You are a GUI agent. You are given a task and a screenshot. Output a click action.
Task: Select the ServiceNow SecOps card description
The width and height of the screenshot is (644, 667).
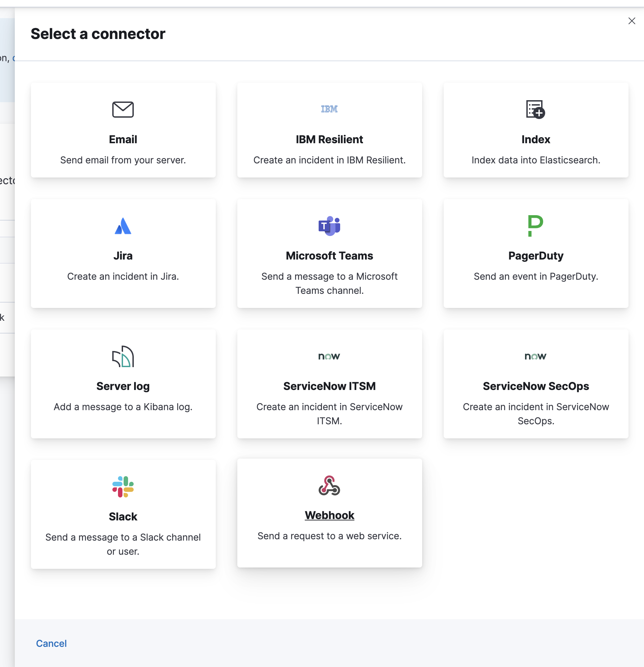pos(535,414)
